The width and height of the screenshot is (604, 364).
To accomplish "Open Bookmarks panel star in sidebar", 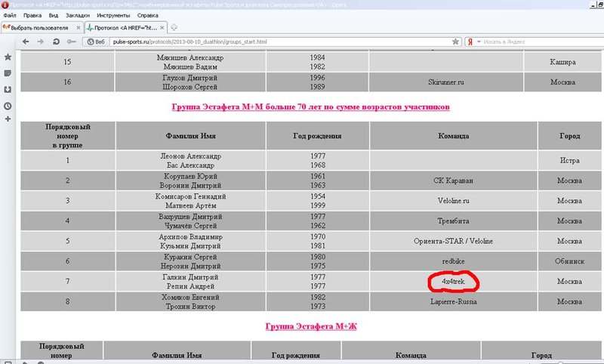I will (8, 57).
